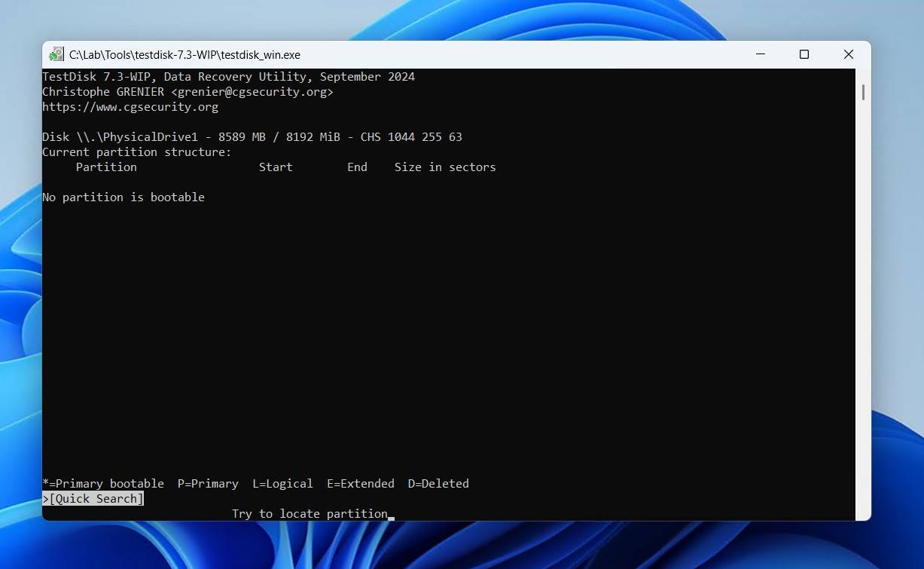The height and width of the screenshot is (569, 924).
Task: Maximize the TestDisk console window
Action: pyautogui.click(x=804, y=54)
